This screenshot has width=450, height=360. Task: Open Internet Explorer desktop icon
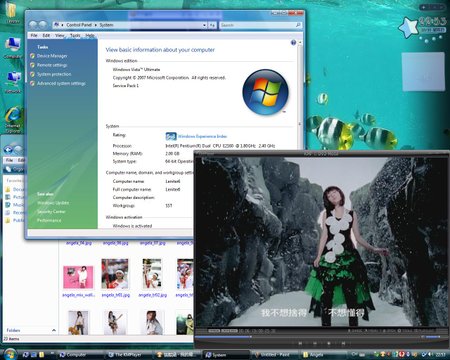coord(13,119)
